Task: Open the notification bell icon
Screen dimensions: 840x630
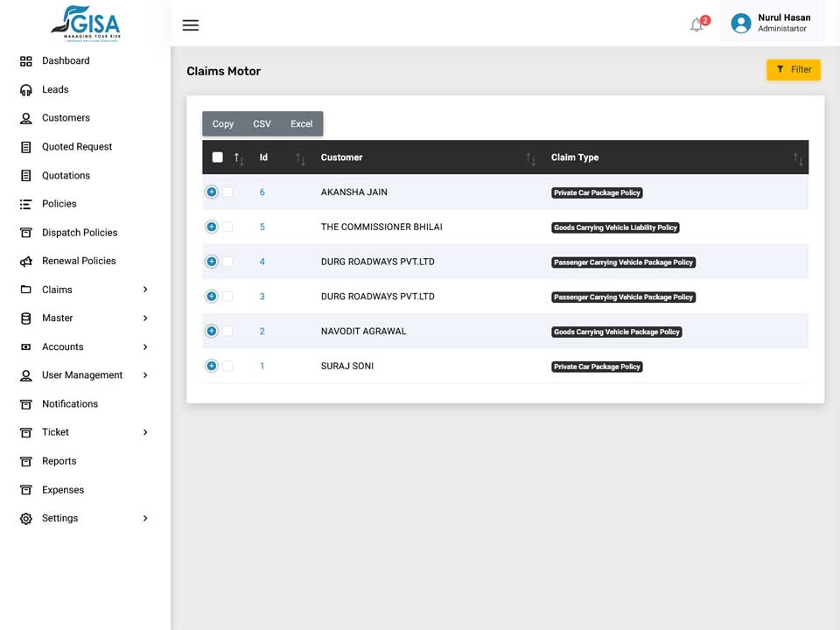Action: (696, 24)
